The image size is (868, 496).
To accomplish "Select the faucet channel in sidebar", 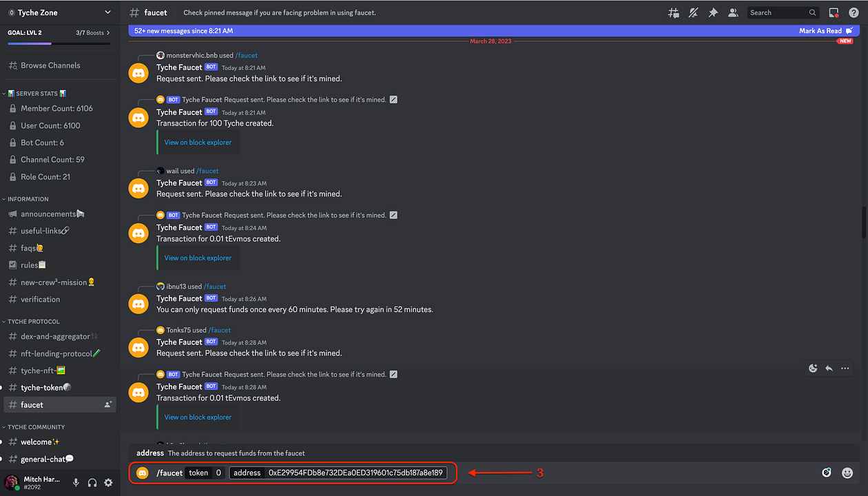I will [60, 405].
